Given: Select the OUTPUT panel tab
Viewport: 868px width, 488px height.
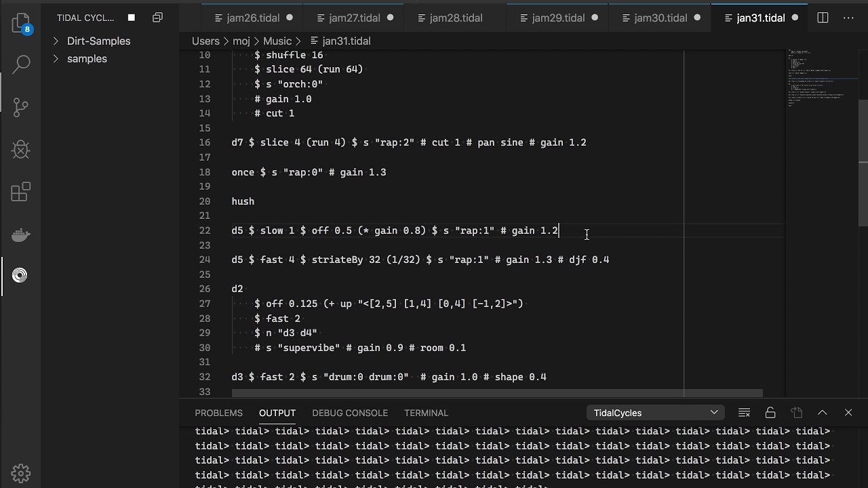Looking at the screenshot, I should (x=277, y=413).
